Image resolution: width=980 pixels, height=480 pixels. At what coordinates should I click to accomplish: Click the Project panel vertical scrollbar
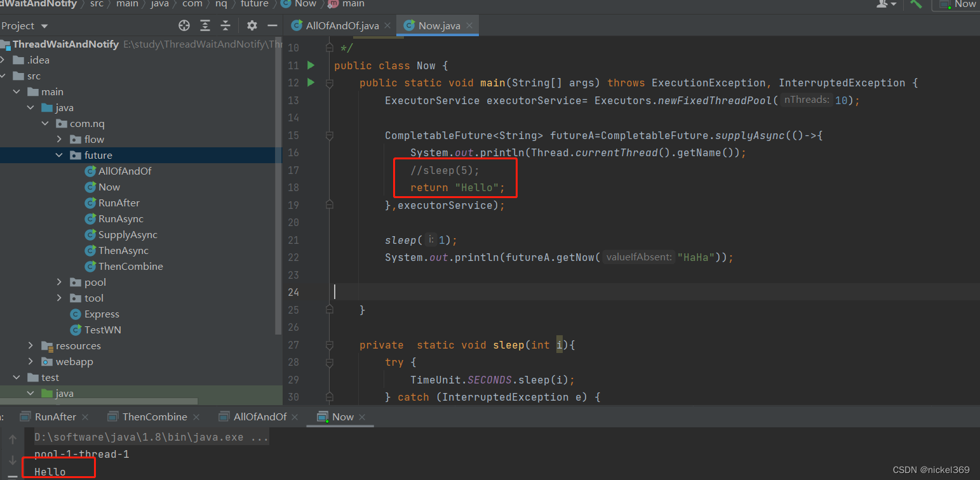click(x=278, y=184)
